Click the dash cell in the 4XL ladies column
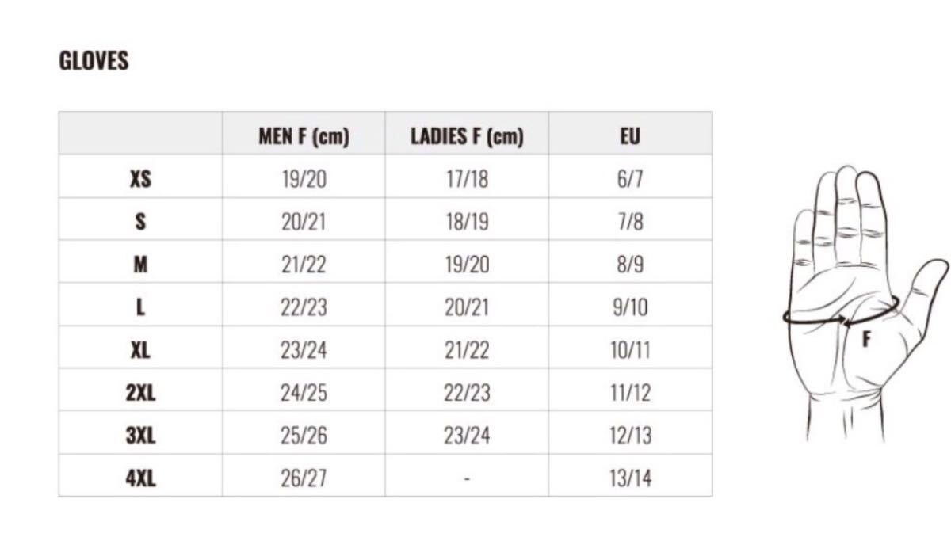This screenshot has width=951, height=560. (467, 479)
